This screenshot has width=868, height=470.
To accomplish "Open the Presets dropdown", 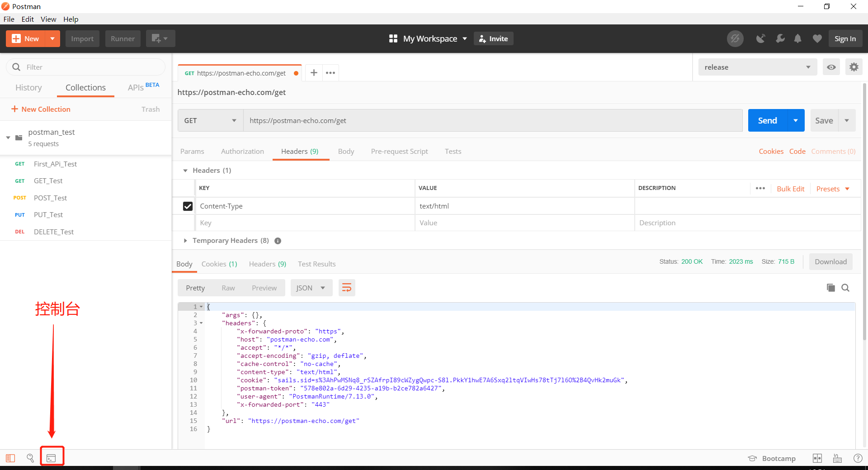I will pyautogui.click(x=833, y=189).
